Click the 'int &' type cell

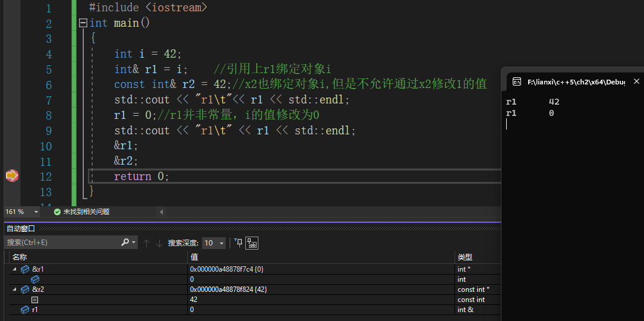point(465,310)
